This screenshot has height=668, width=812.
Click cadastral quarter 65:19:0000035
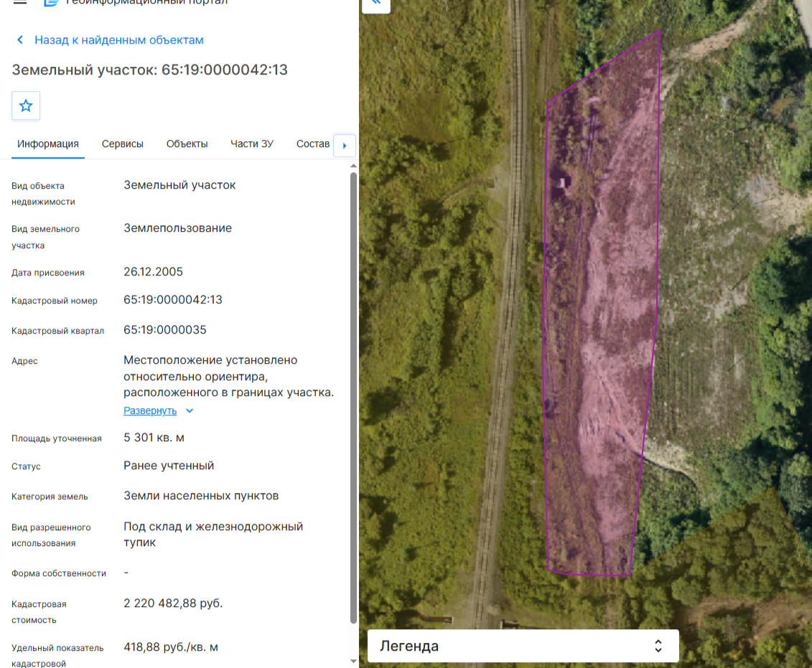tap(164, 329)
